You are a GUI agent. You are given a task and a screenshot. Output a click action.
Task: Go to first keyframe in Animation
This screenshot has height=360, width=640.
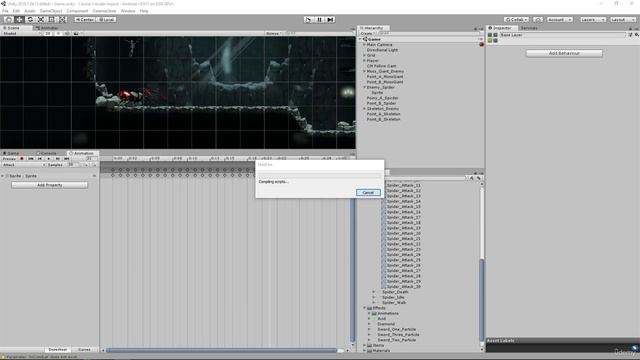[x=31, y=158]
